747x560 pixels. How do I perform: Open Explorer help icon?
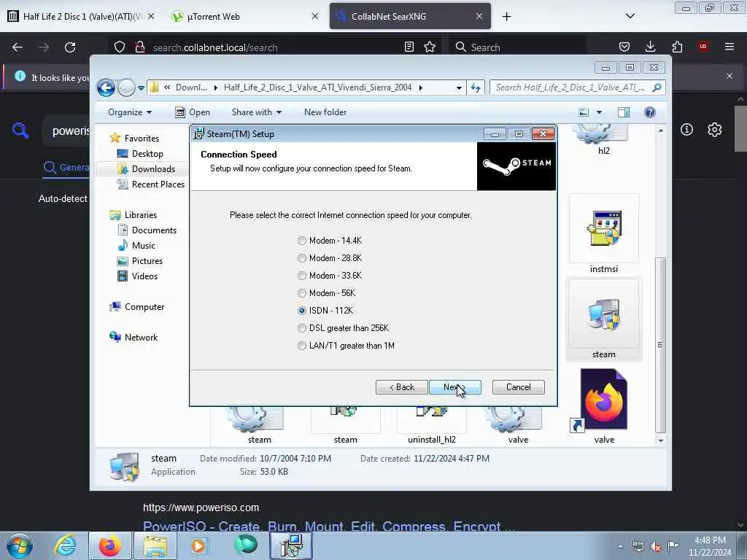650,112
